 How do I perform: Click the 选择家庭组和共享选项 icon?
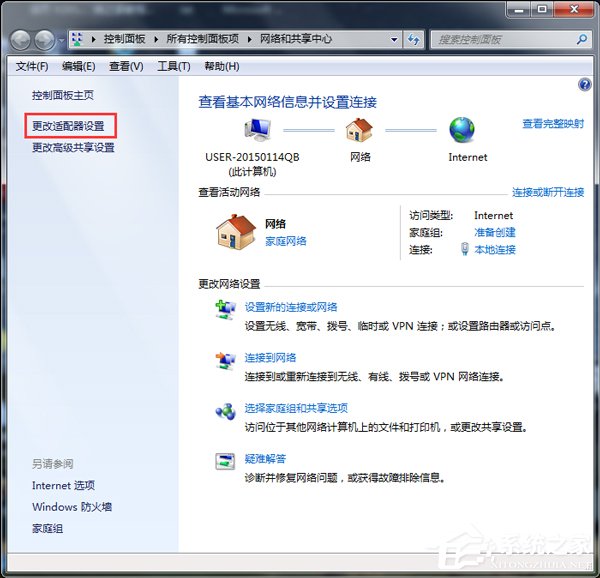tap(225, 411)
